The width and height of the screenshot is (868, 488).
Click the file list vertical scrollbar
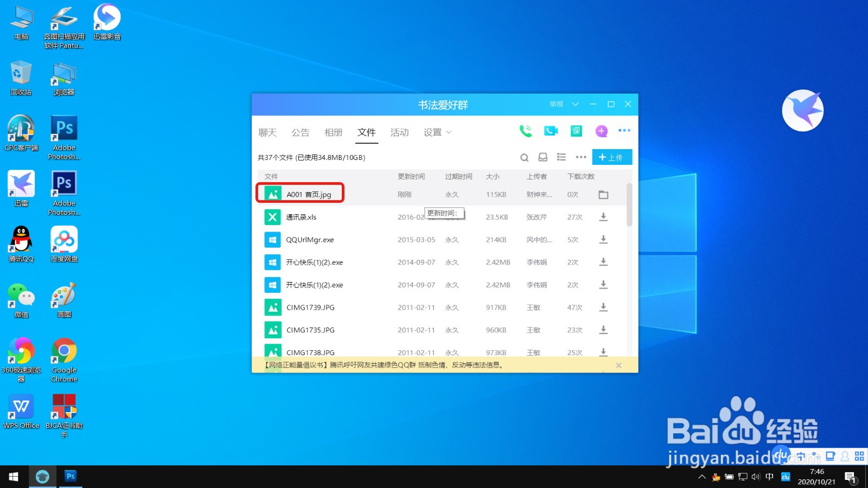[629, 204]
